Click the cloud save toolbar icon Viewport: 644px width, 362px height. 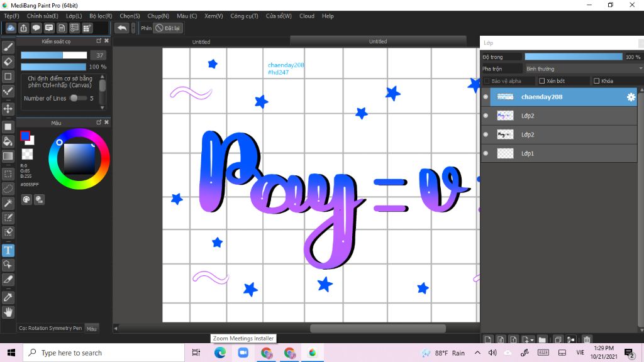(11, 28)
